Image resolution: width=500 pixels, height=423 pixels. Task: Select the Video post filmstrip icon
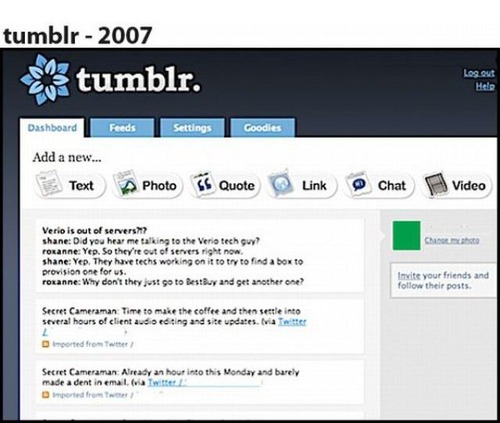click(x=435, y=184)
